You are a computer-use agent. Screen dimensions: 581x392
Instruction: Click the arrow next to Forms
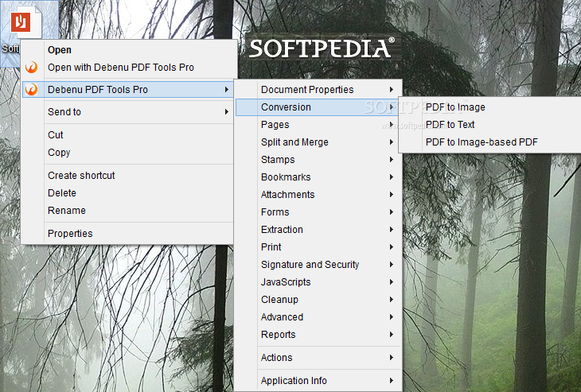(x=392, y=212)
